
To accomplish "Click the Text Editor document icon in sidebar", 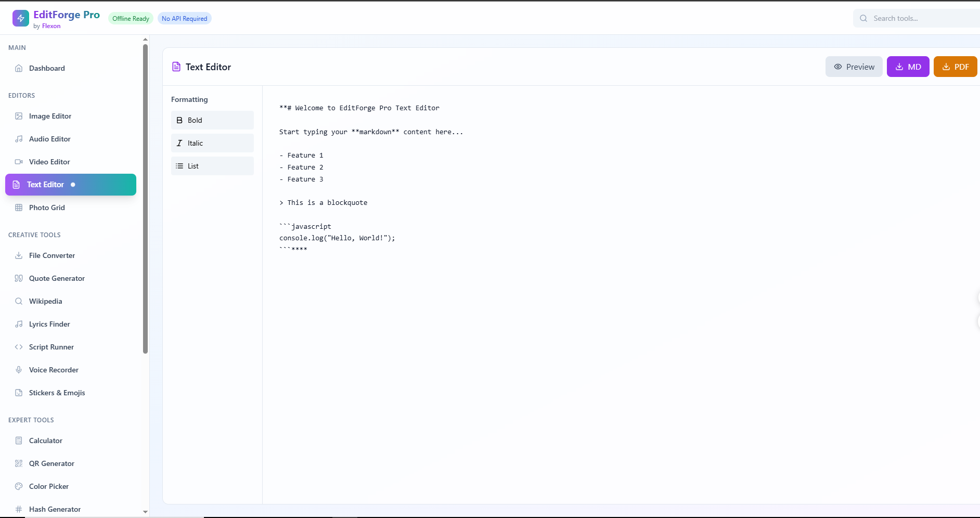I will (16, 185).
